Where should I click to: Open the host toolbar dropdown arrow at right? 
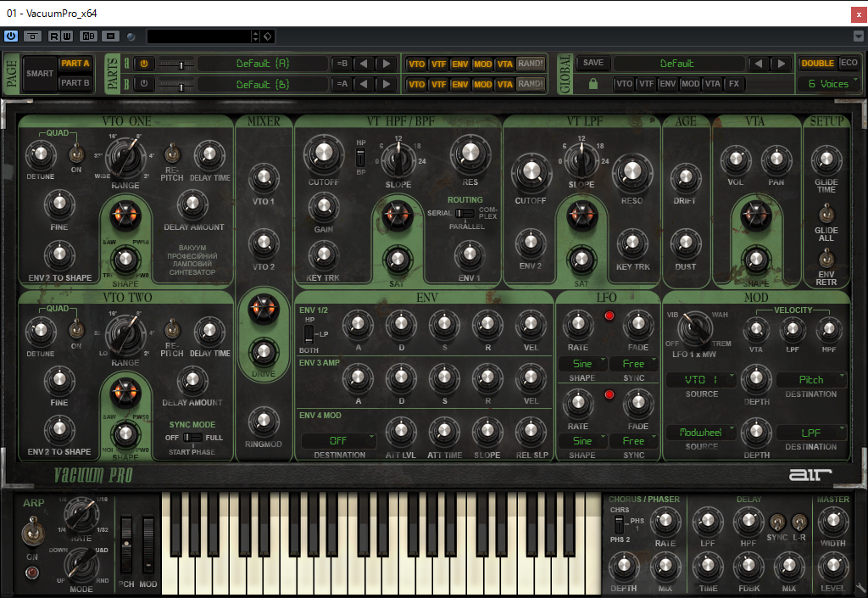tap(859, 36)
